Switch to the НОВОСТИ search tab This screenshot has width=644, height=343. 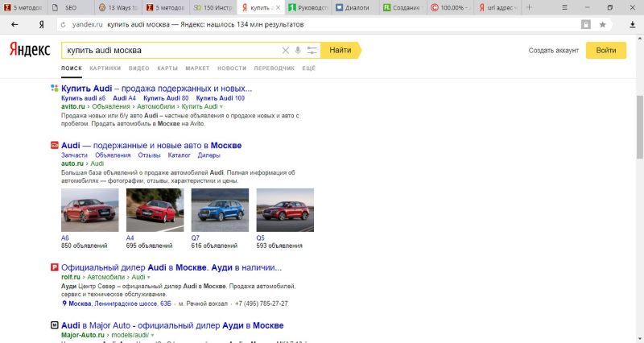[232, 68]
